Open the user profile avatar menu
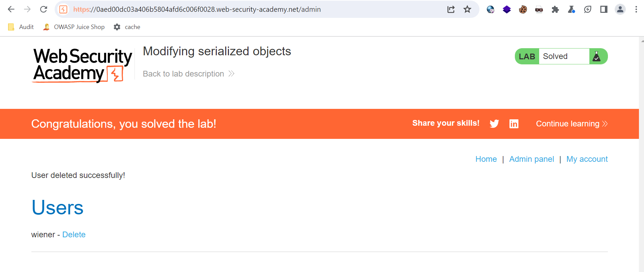Image resolution: width=644 pixels, height=272 pixels. [620, 9]
